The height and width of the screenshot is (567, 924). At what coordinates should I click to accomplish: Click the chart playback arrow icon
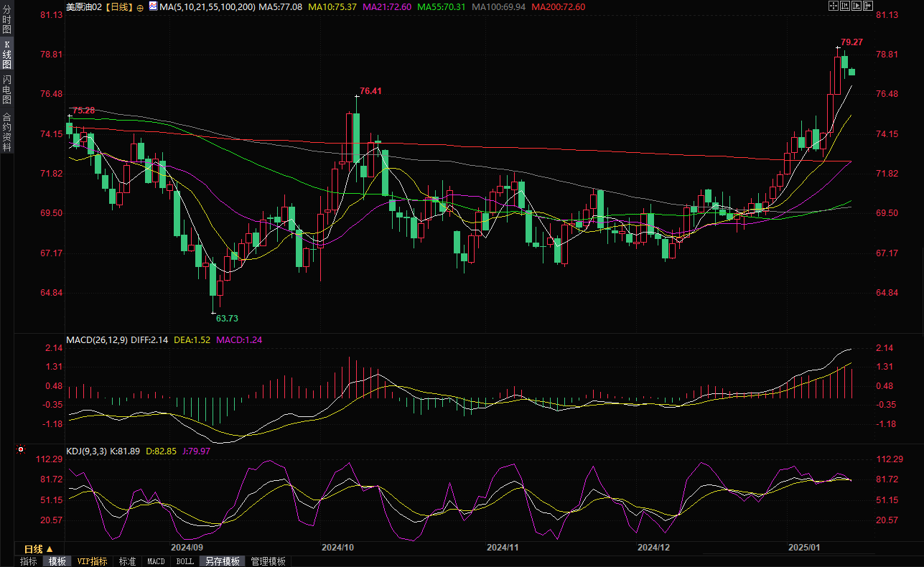coord(857,6)
